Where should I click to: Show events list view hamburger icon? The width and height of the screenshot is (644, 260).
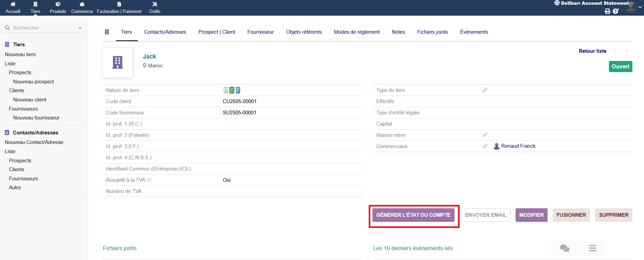(593, 248)
